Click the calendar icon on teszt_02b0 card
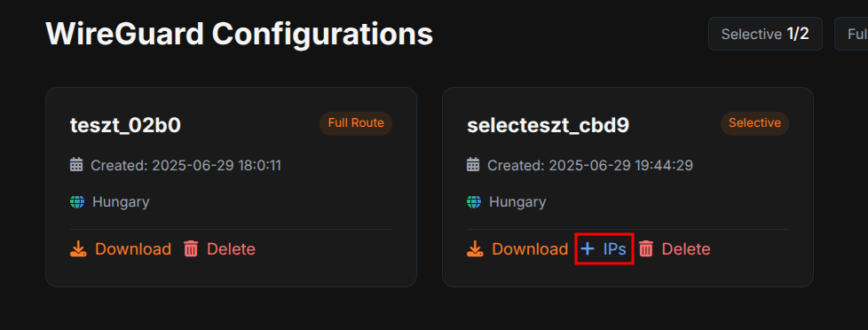Viewport: 868px width, 330px height. (76, 164)
